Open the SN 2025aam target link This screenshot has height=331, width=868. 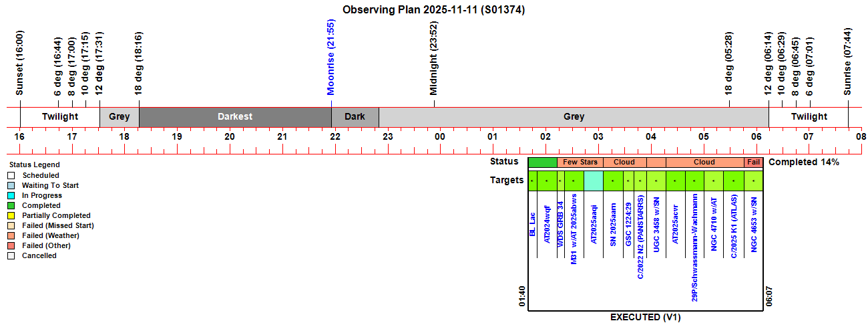[613, 223]
